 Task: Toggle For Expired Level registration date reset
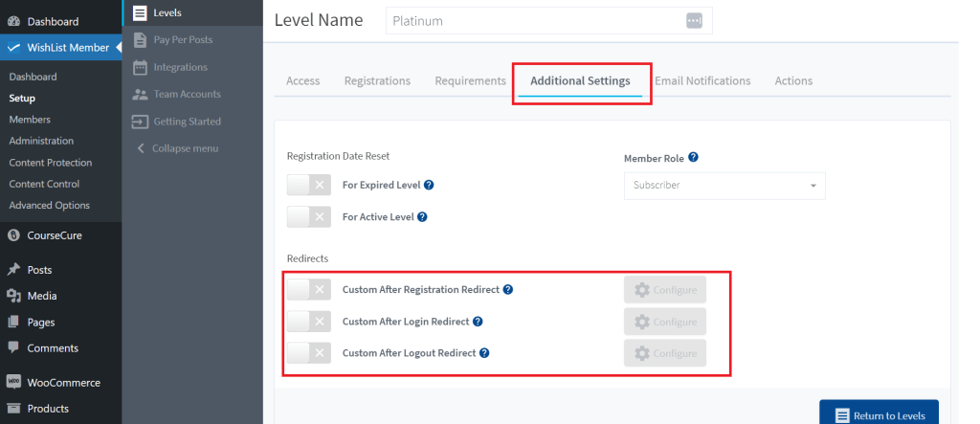pyautogui.click(x=309, y=185)
